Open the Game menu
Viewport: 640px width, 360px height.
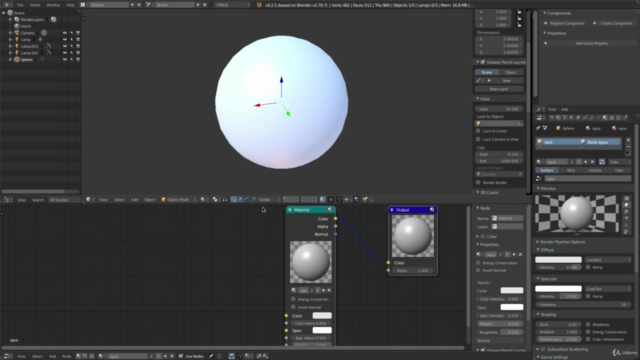tap(35, 5)
